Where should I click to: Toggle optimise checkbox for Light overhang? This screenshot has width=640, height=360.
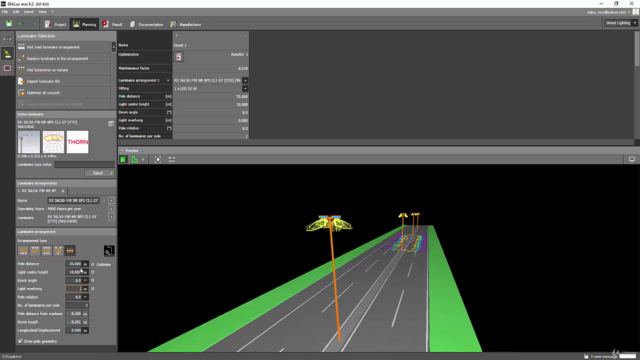click(x=93, y=289)
